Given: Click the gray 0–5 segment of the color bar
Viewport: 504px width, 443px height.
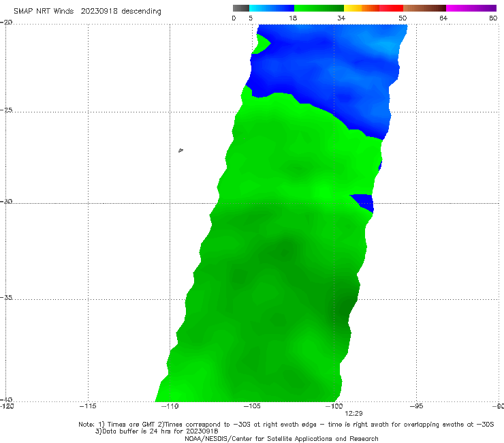Looking at the screenshot, I should [240, 8].
